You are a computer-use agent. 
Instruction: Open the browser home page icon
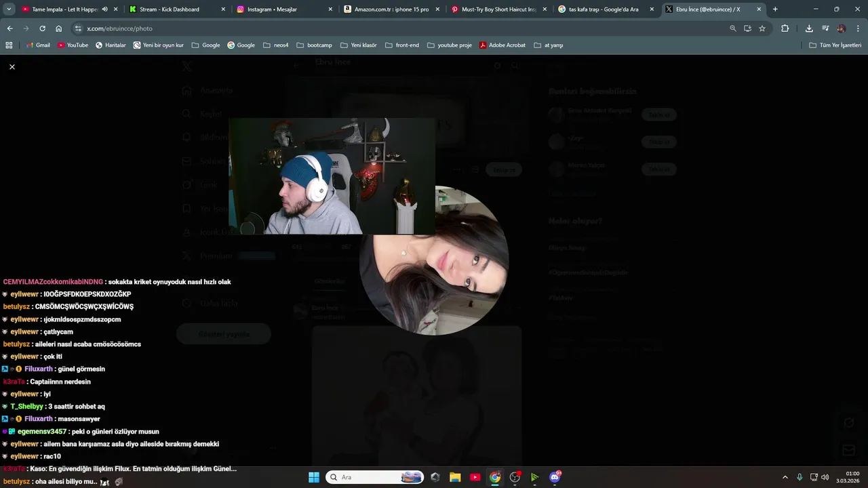click(59, 28)
